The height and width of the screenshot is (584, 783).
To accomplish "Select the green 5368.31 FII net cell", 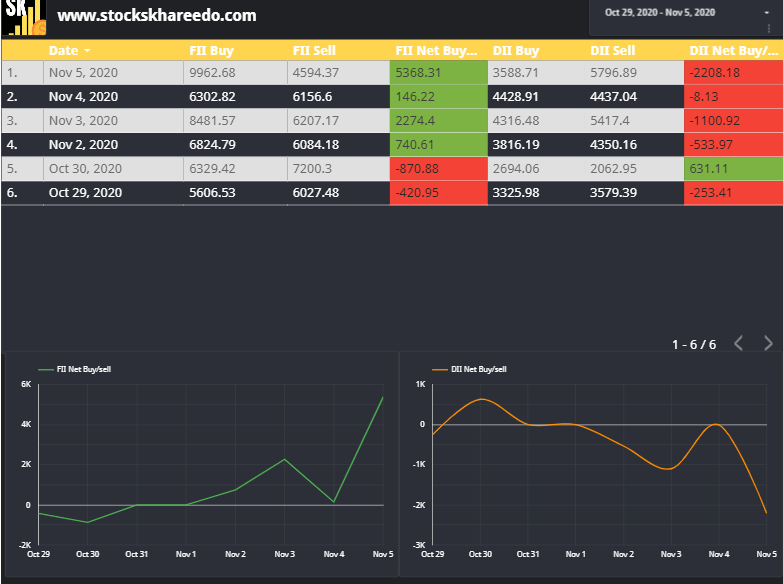I will 438,72.
